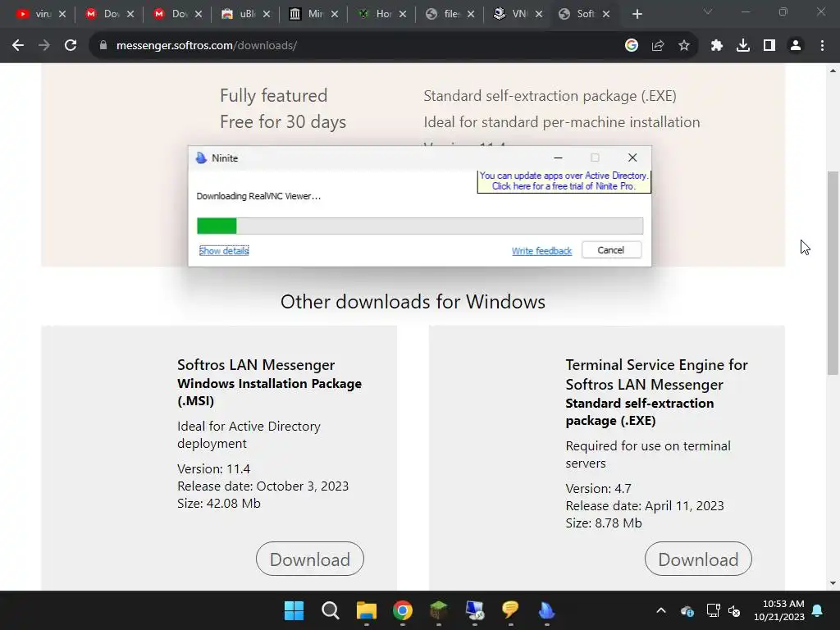Show Chrome downloads tray
This screenshot has height=630, width=840.
[743, 46]
